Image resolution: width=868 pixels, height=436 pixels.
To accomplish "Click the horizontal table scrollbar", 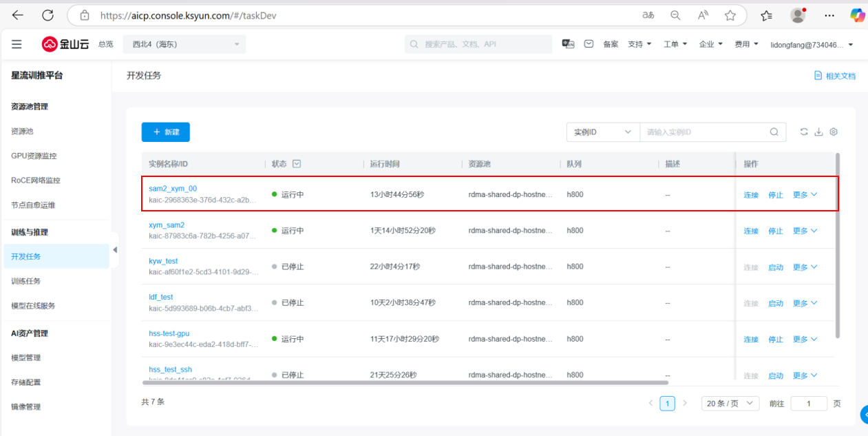I will 405,382.
